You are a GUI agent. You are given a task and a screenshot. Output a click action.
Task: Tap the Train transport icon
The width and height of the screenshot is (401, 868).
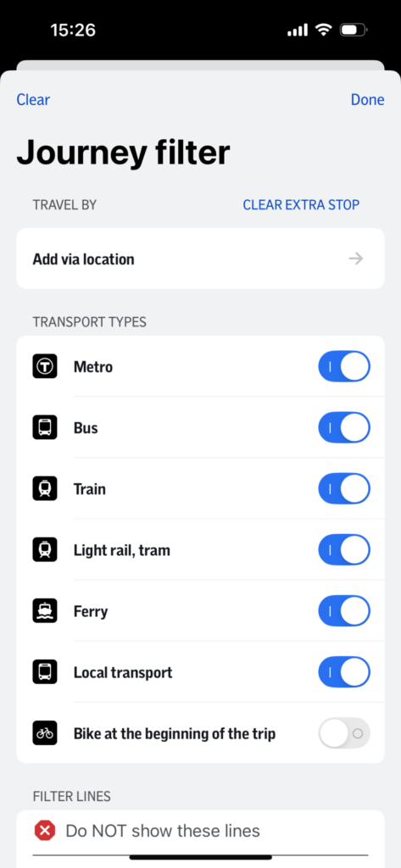click(45, 489)
